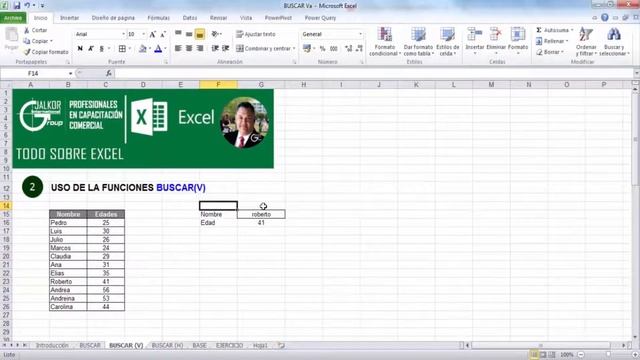Open Dar formato como tabla
The height and width of the screenshot is (360, 640).
coord(418,42)
